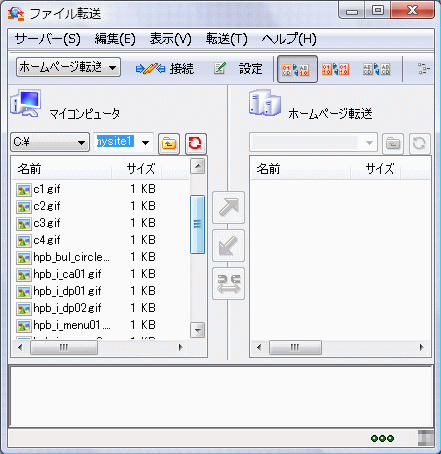This screenshot has width=441, height=454.
Task: Click the local vertical scrollbar thumb
Action: pos(197,224)
